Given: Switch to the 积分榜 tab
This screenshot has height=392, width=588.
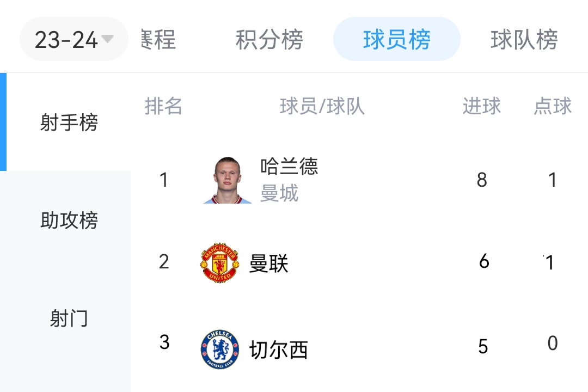Looking at the screenshot, I should click(269, 40).
